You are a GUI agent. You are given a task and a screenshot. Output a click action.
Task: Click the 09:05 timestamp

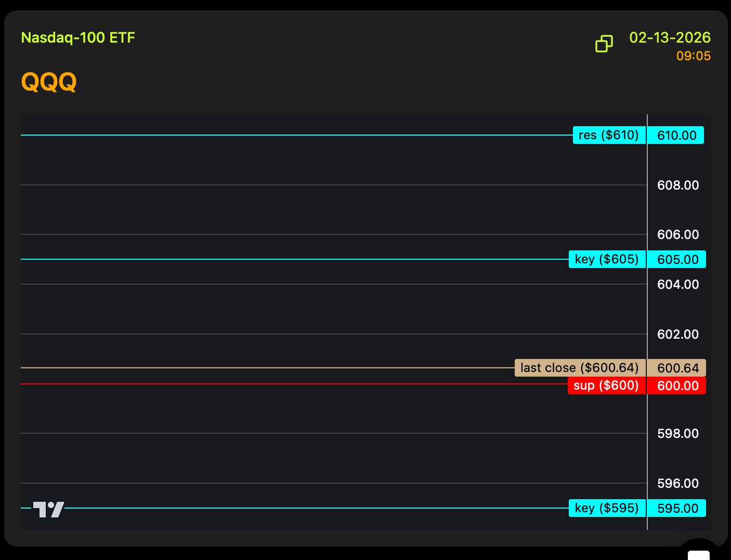[x=693, y=56]
